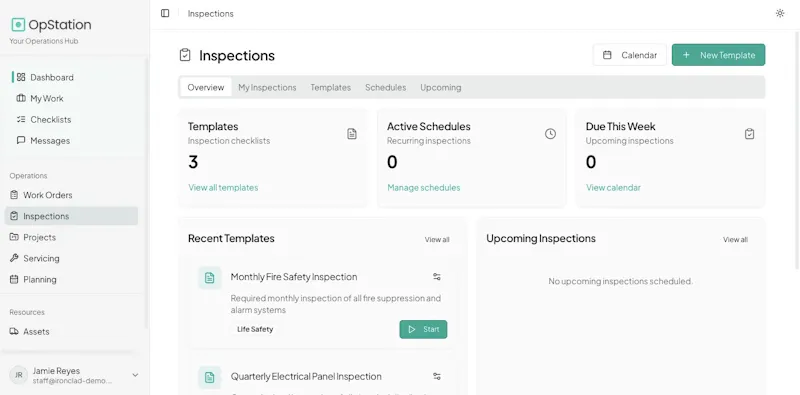Open Planning in the sidebar
Image resolution: width=800 pixels, height=395 pixels.
[x=71, y=279]
